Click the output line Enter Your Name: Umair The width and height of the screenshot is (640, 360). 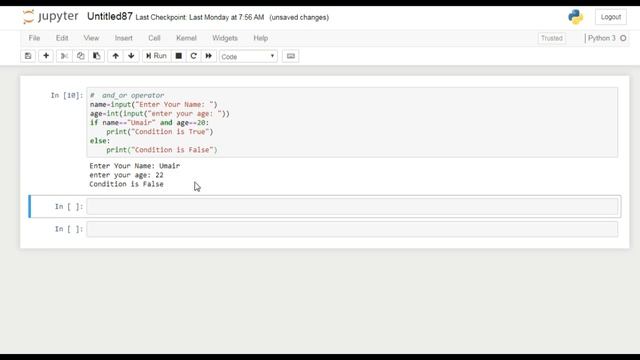tap(135, 166)
